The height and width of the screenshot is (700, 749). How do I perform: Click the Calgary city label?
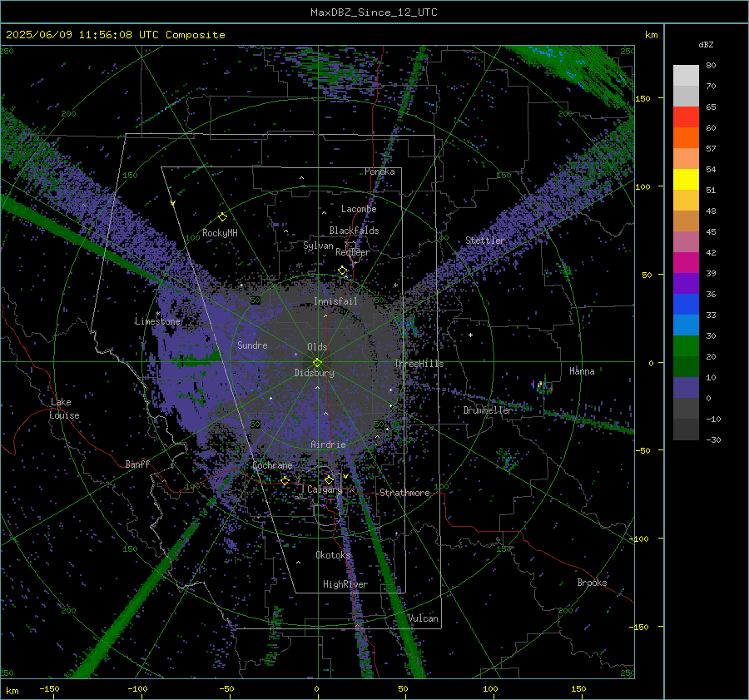pyautogui.click(x=325, y=489)
